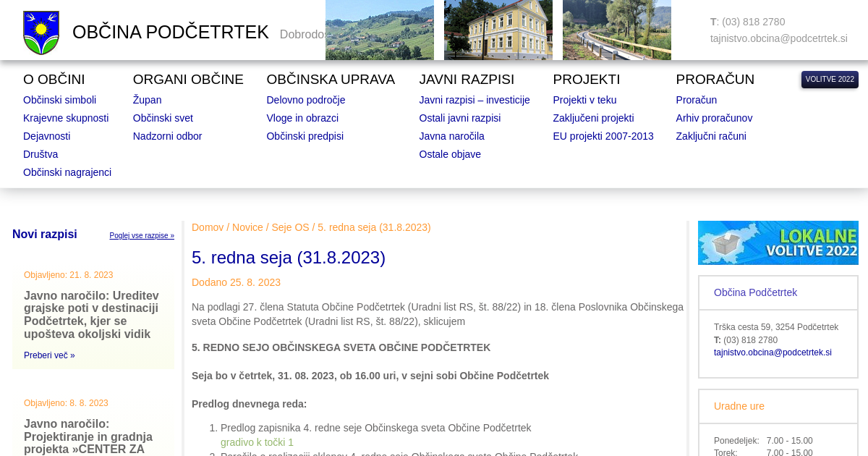Click the sidebar tajnistvo email address

[x=773, y=352]
